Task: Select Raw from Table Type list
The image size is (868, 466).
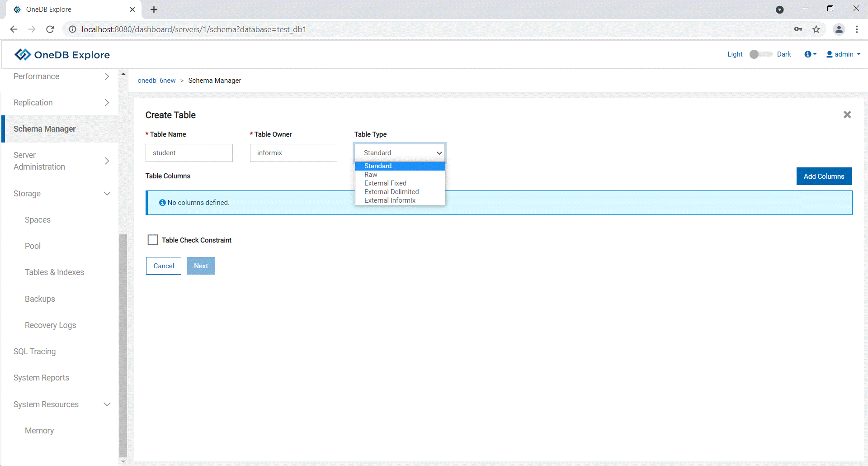Action: (x=371, y=175)
